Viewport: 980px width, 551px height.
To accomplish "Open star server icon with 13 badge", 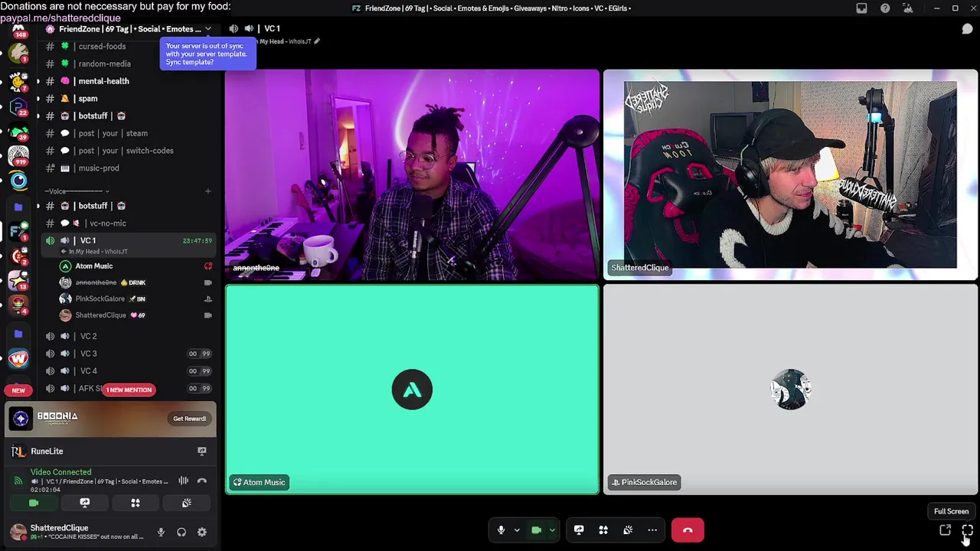I will click(x=18, y=280).
